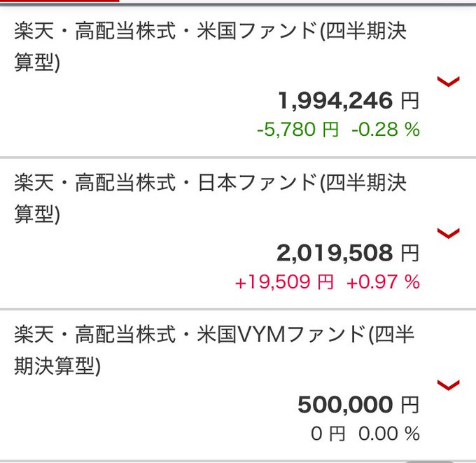Select the red-underlined active tab at top
Viewport: 476px width, 463px height.
pos(59,1)
